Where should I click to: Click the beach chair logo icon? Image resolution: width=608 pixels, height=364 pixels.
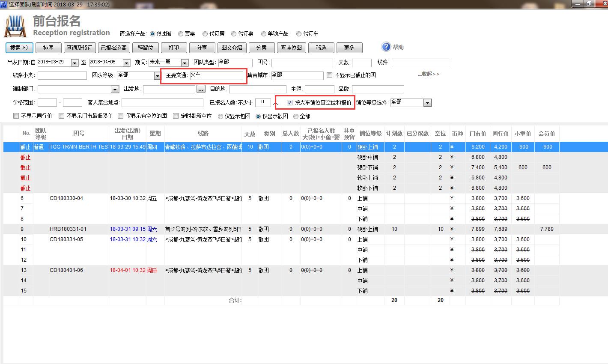click(x=15, y=27)
